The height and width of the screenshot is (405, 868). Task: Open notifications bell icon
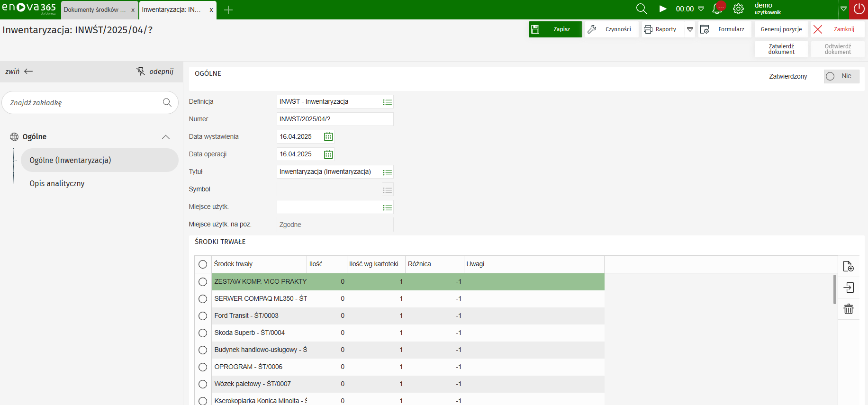718,9
